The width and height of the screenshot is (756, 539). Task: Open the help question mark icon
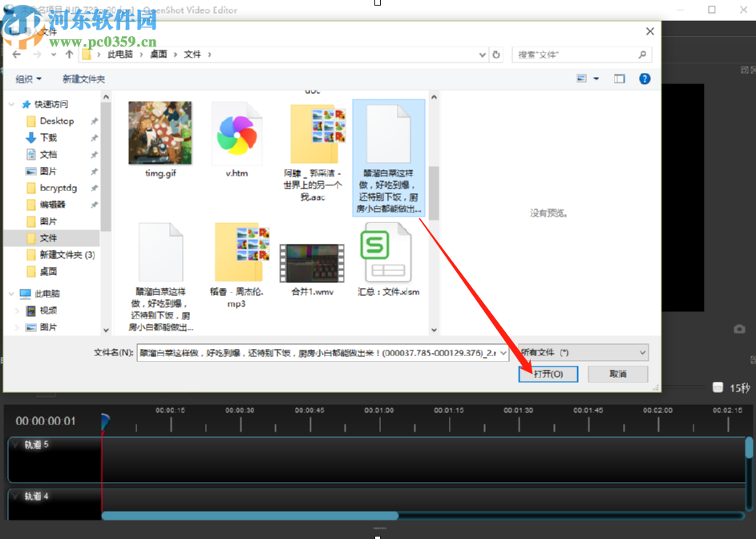point(645,79)
